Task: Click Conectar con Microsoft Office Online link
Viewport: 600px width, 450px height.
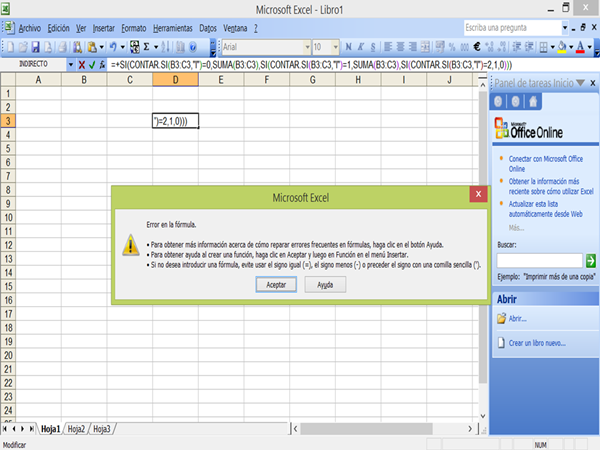Action: [545, 164]
